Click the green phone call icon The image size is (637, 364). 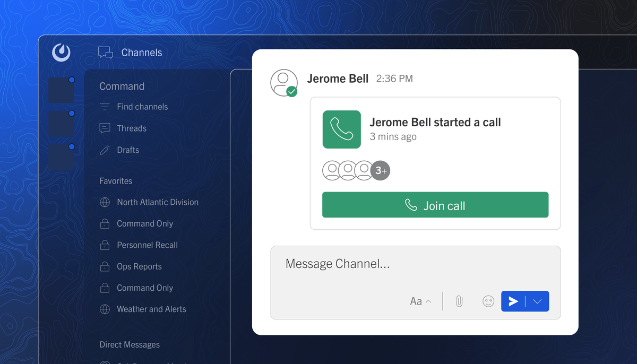(342, 129)
